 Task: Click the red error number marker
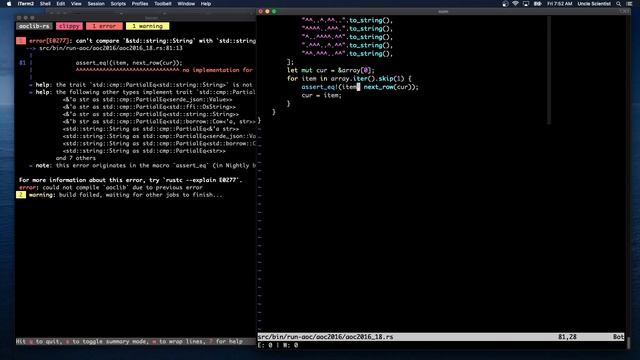click(x=21, y=41)
